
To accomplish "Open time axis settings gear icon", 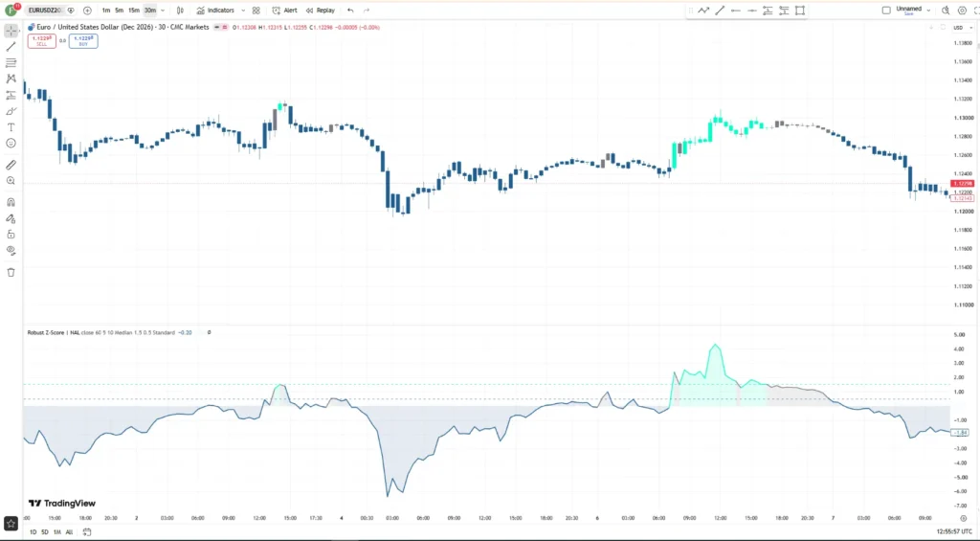I will click(x=963, y=518).
